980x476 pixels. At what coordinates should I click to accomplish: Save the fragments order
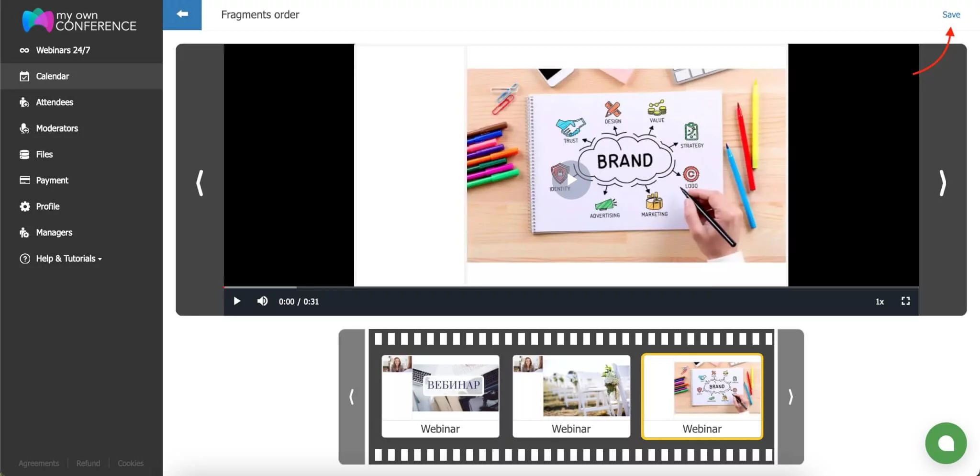pyautogui.click(x=951, y=14)
